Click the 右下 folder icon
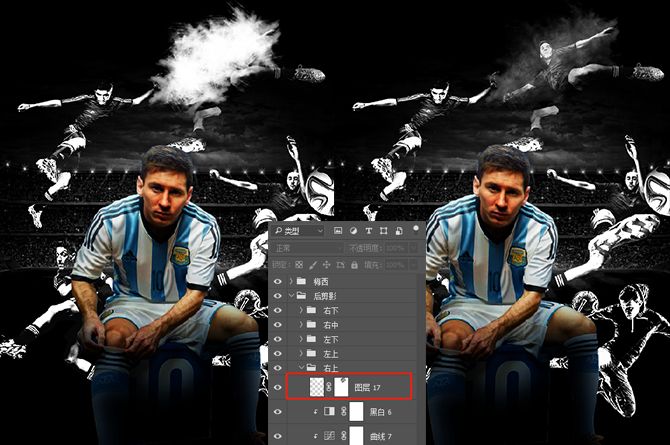This screenshot has width=670, height=445. tap(311, 310)
